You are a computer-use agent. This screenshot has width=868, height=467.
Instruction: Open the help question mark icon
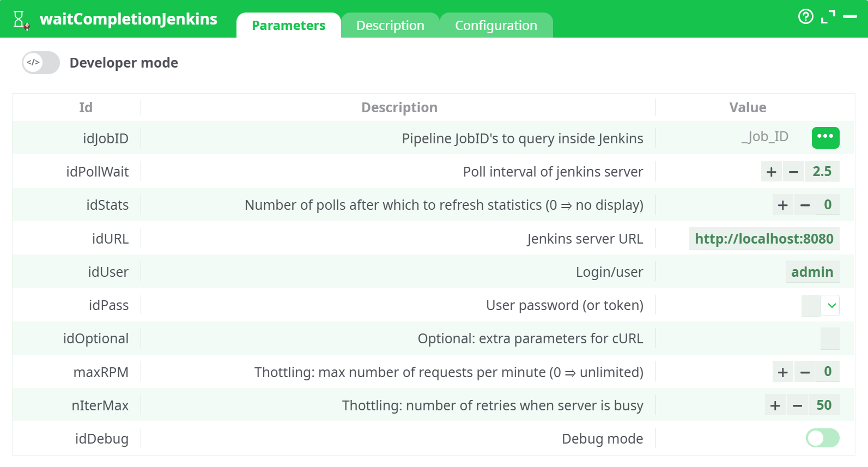pos(805,17)
